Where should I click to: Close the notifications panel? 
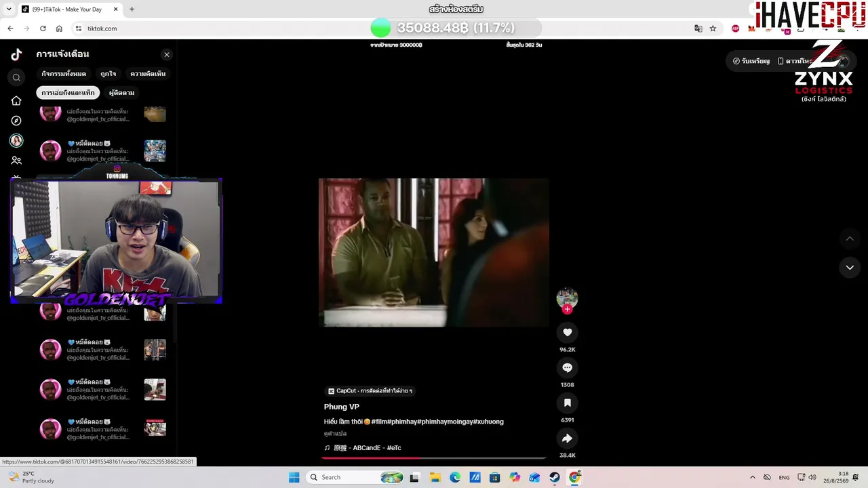[167, 55]
